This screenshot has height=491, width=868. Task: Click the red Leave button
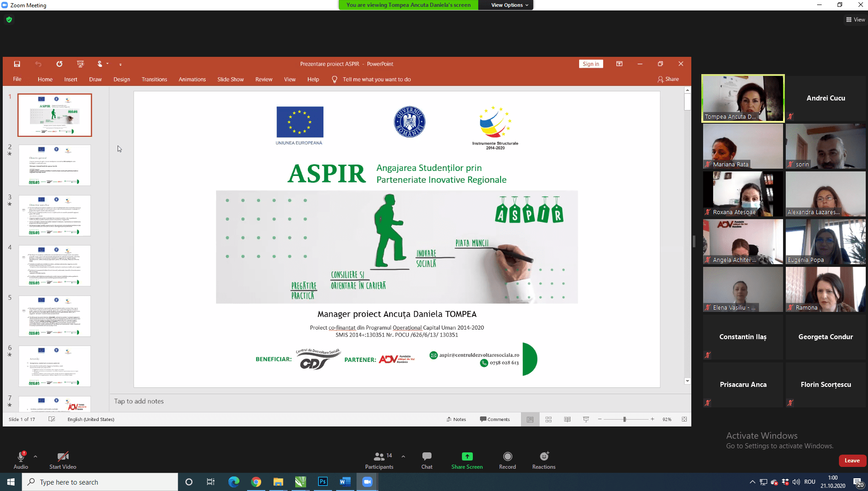852,461
